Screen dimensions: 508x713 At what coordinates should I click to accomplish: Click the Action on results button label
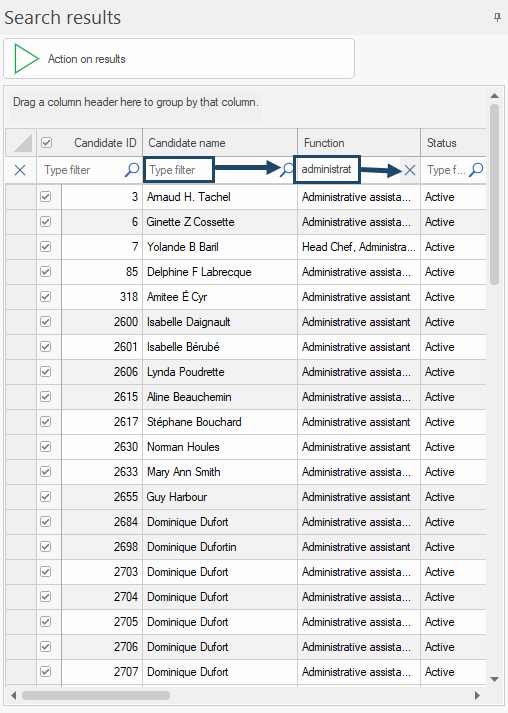(x=86, y=59)
